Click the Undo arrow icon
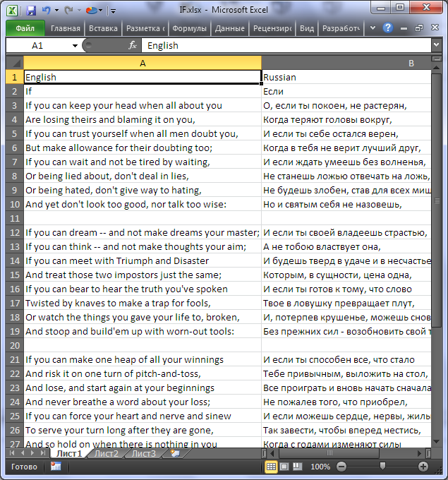 click(x=47, y=10)
